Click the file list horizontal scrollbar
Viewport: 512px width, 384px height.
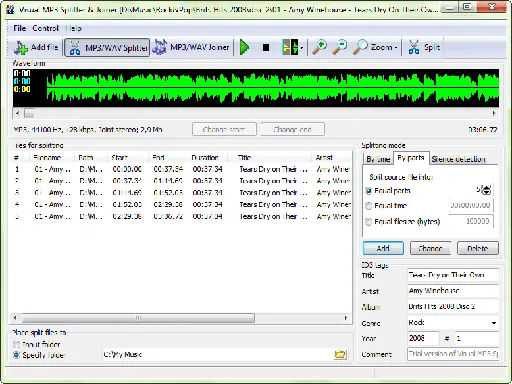tap(138, 318)
